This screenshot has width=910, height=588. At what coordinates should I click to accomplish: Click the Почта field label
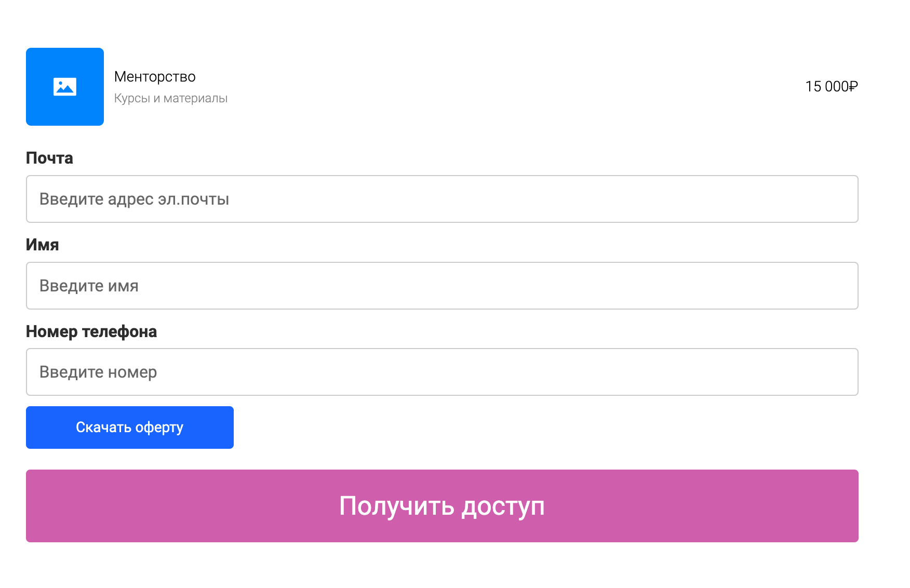pos(49,158)
